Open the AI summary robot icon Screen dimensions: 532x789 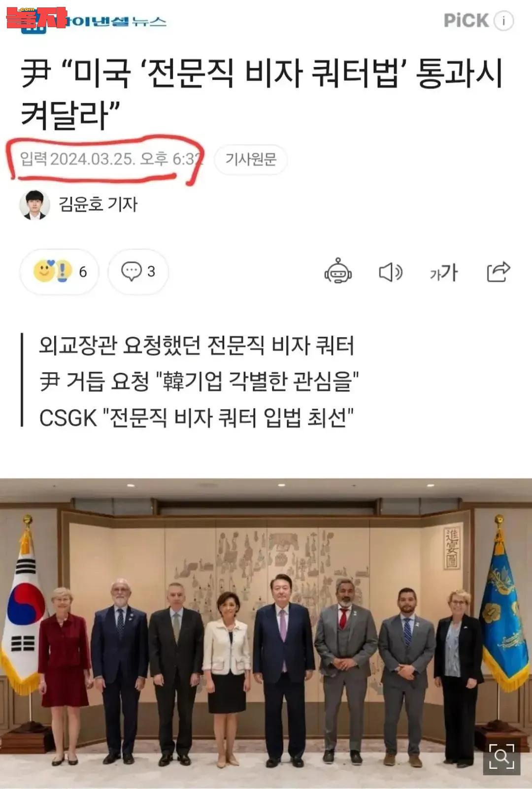(x=338, y=271)
